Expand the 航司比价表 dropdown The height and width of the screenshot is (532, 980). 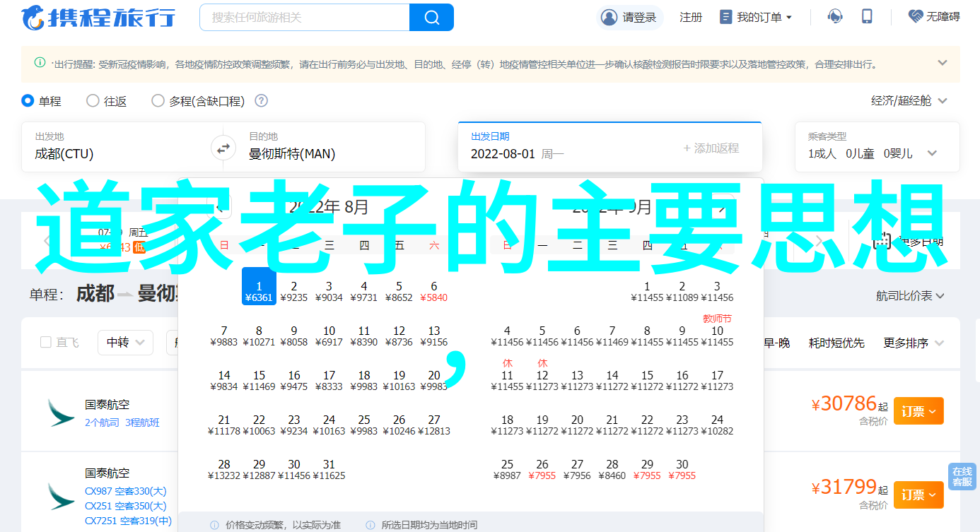(x=911, y=296)
